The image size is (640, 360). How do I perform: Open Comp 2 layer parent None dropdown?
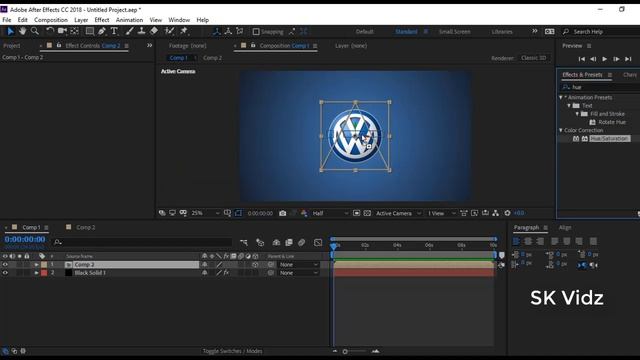[298, 264]
